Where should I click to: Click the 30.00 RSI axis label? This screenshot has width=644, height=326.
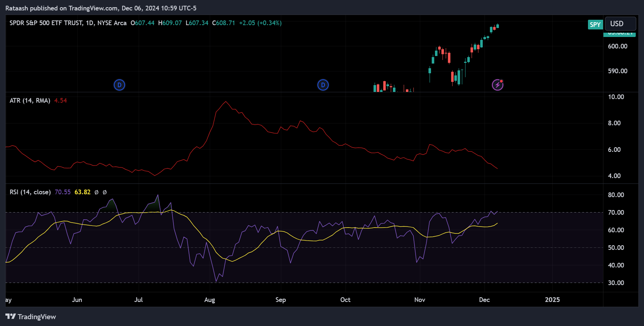[616, 283]
